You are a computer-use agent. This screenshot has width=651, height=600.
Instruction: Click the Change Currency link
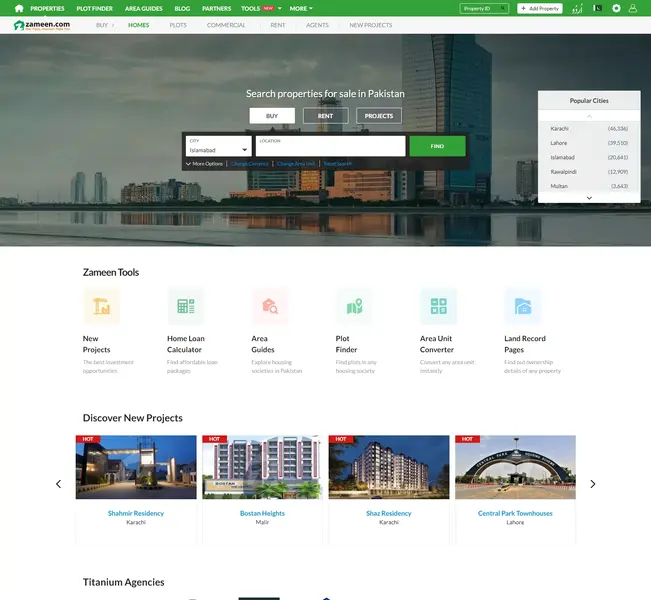pos(250,164)
